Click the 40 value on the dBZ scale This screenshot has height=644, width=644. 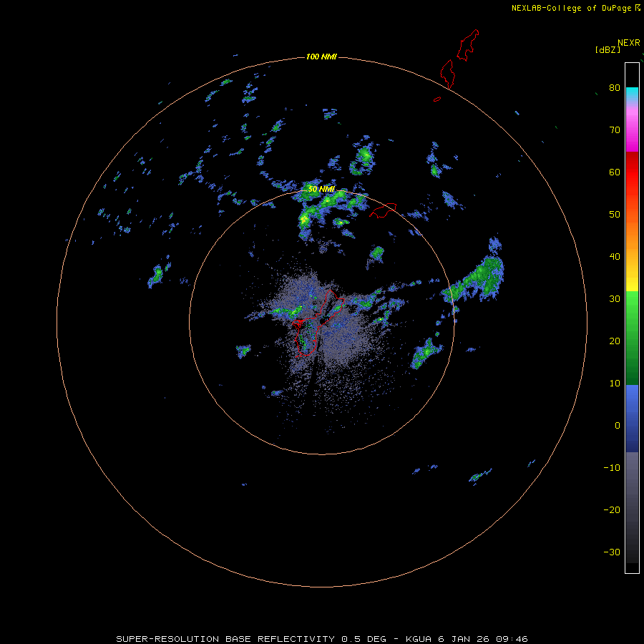(615, 257)
